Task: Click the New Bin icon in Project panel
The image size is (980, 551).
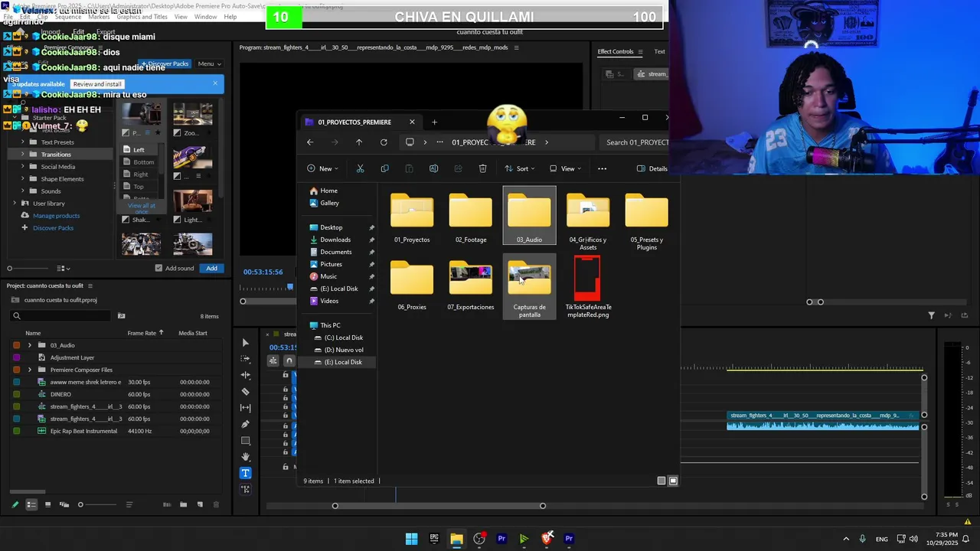Action: pyautogui.click(x=183, y=504)
